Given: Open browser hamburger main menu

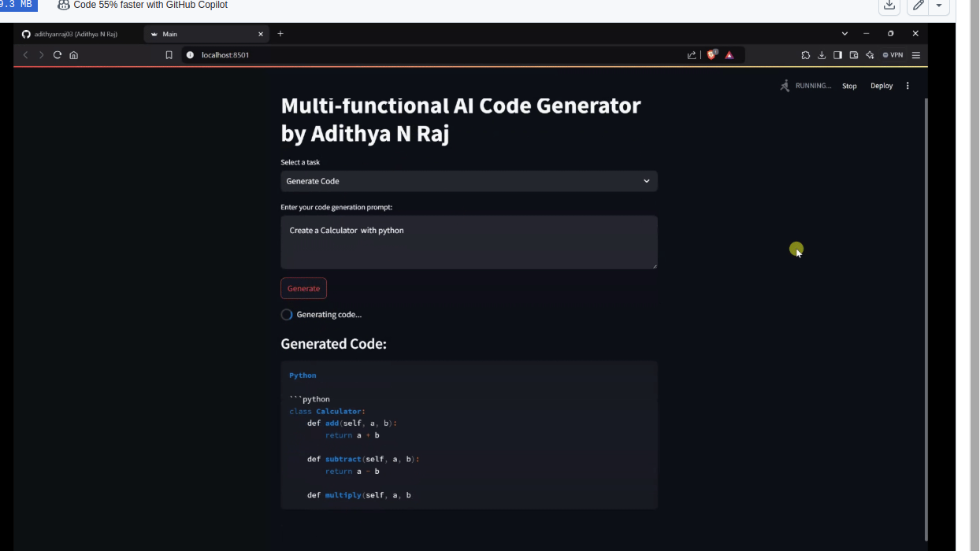Looking at the screenshot, I should pos(916,55).
